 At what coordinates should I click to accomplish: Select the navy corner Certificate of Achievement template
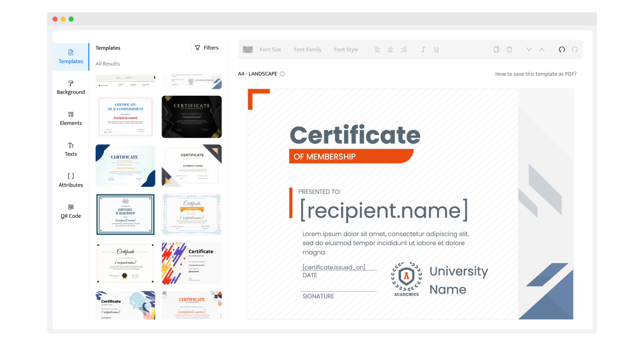click(125, 165)
